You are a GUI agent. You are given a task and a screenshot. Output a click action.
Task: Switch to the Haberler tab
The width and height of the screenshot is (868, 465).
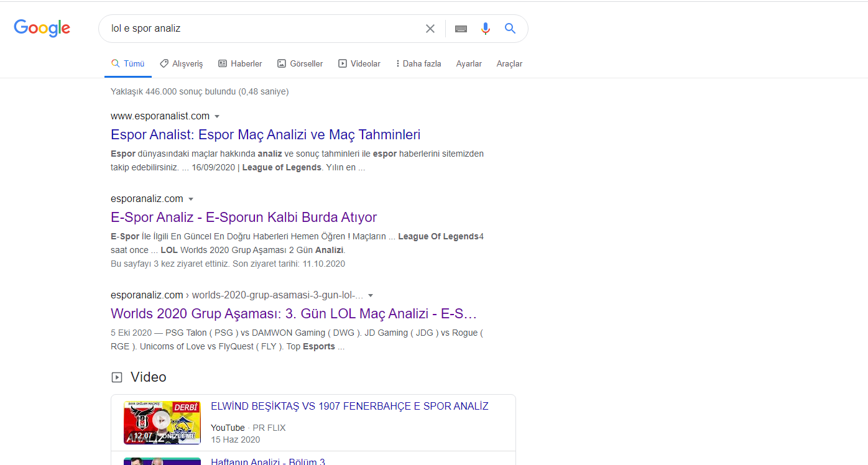click(240, 63)
